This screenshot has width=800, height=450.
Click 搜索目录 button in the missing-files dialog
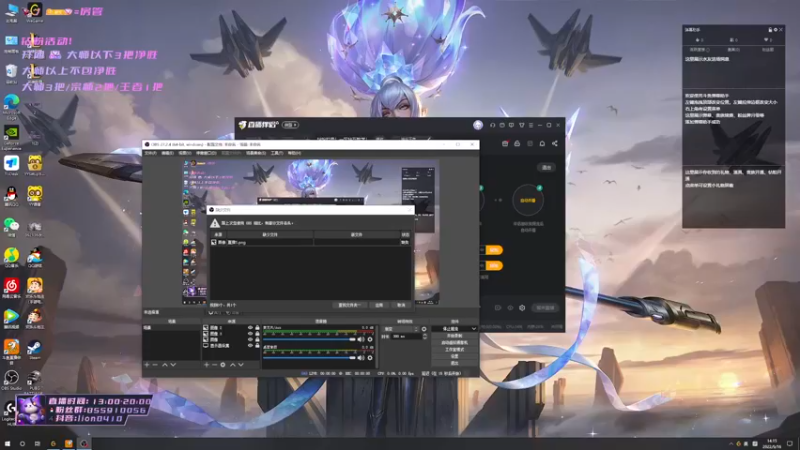[x=349, y=305]
